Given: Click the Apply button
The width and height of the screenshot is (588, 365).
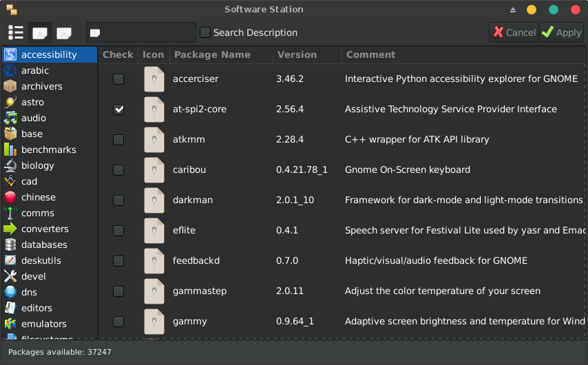Looking at the screenshot, I should point(561,32).
